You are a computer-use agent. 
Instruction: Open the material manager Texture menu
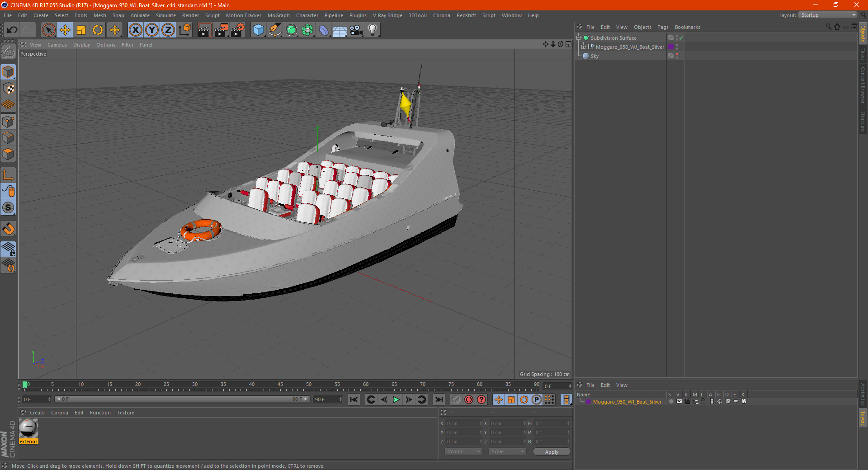[x=125, y=413]
